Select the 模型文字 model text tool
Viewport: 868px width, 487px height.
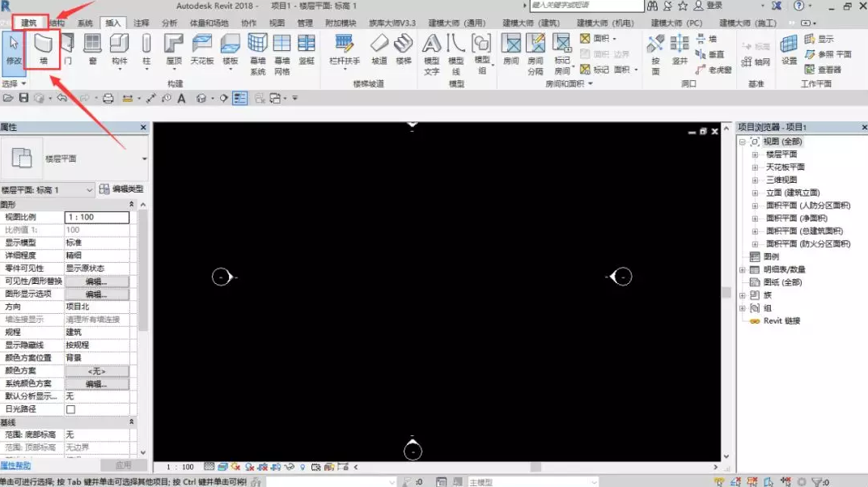coord(432,53)
